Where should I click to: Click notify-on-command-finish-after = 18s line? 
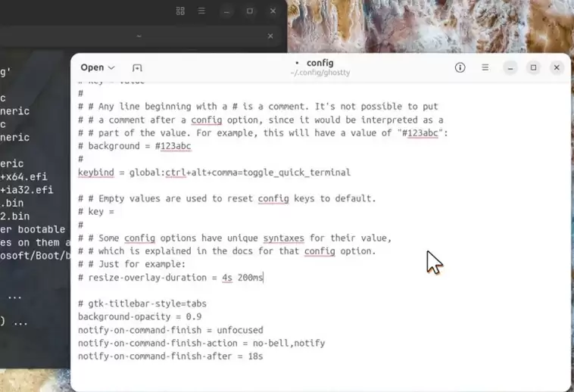click(170, 356)
